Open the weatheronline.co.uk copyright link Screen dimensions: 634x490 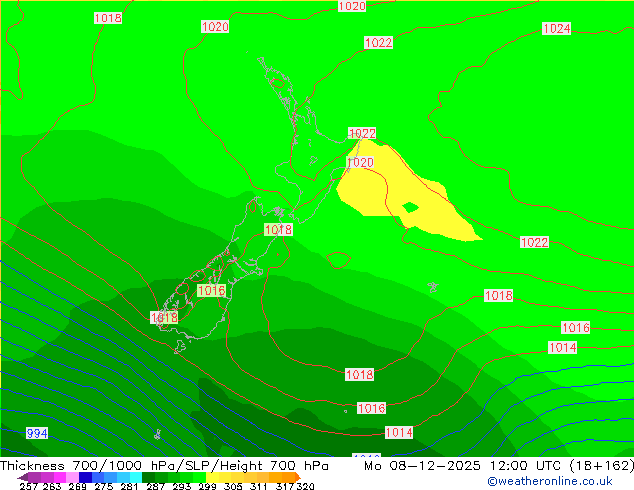click(x=550, y=481)
